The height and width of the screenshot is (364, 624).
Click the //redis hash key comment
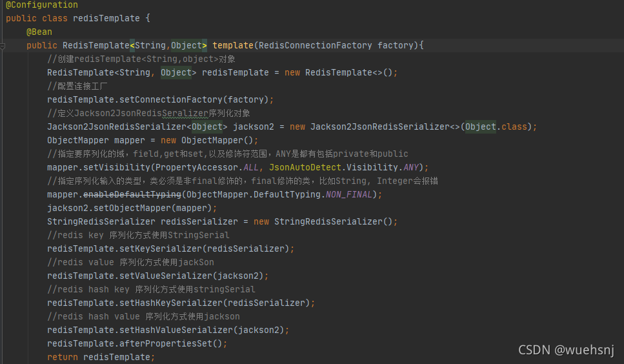(151, 289)
